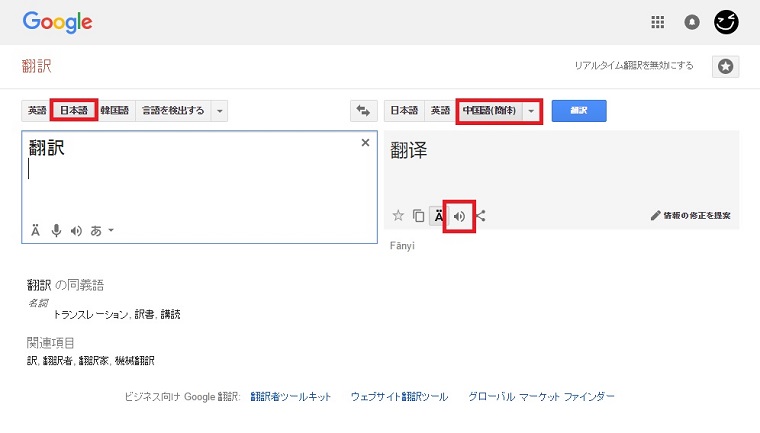
Task: Select 中国語(簡体) as target language
Action: point(490,111)
